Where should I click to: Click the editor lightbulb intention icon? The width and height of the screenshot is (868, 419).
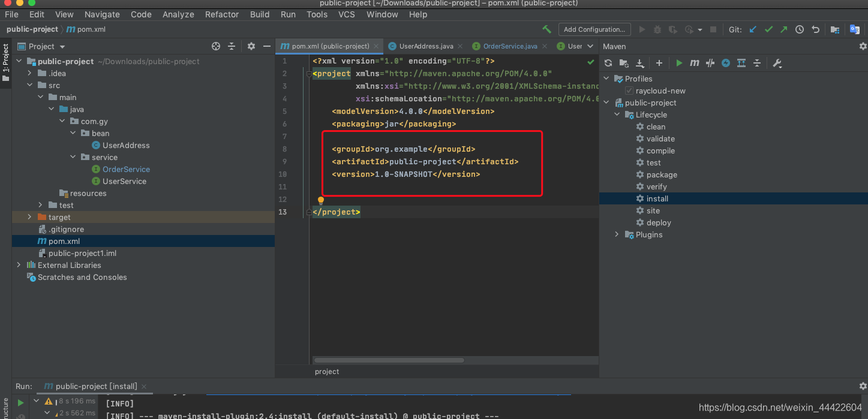click(320, 200)
